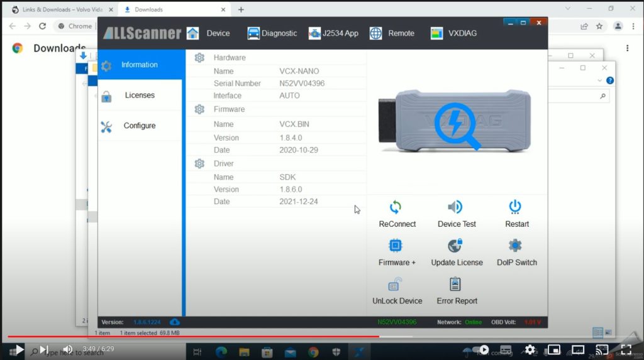This screenshot has width=644, height=360.
Task: Click the ReConnect icon
Action: tap(396, 207)
